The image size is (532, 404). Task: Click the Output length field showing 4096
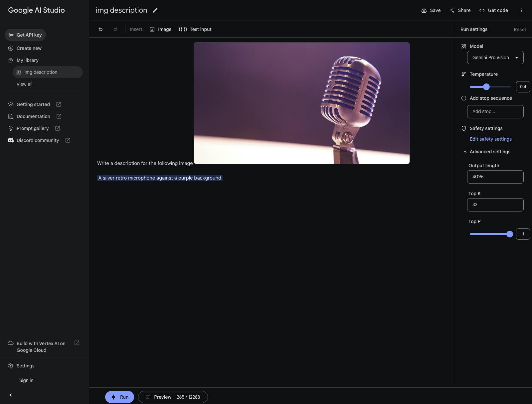pyautogui.click(x=495, y=177)
